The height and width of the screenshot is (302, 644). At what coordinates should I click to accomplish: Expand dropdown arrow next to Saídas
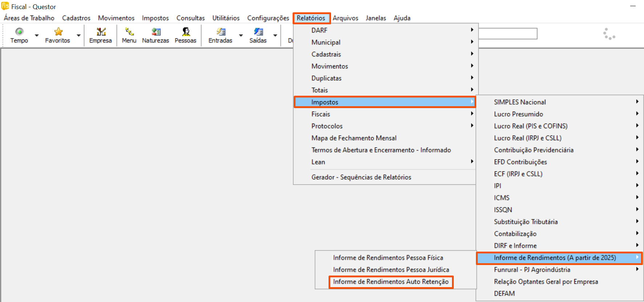(275, 36)
